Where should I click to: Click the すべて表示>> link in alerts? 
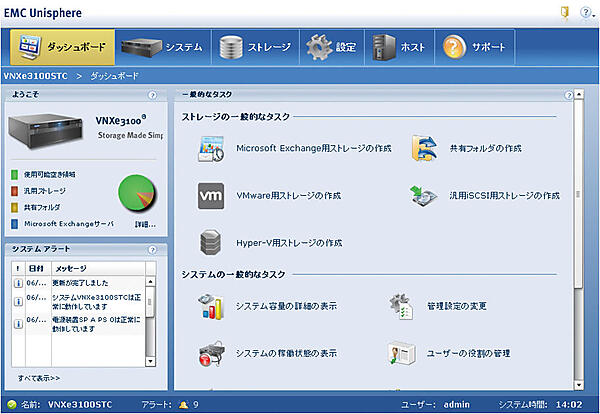(39, 378)
